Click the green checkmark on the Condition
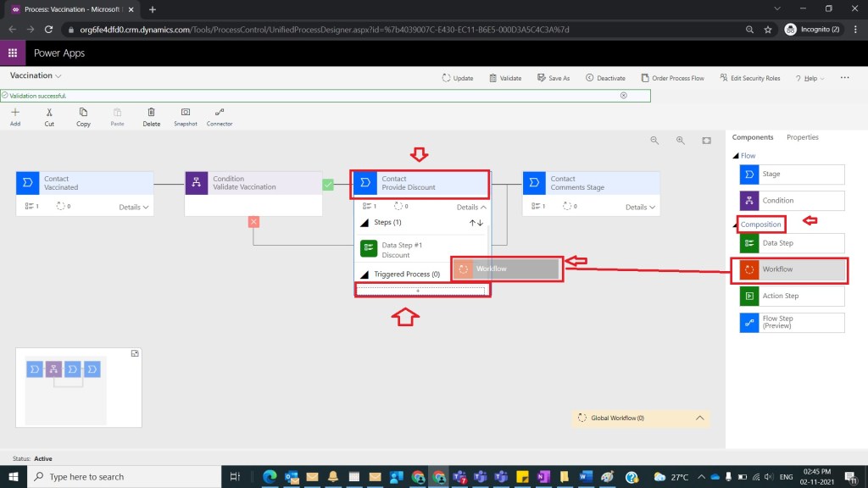 point(328,184)
